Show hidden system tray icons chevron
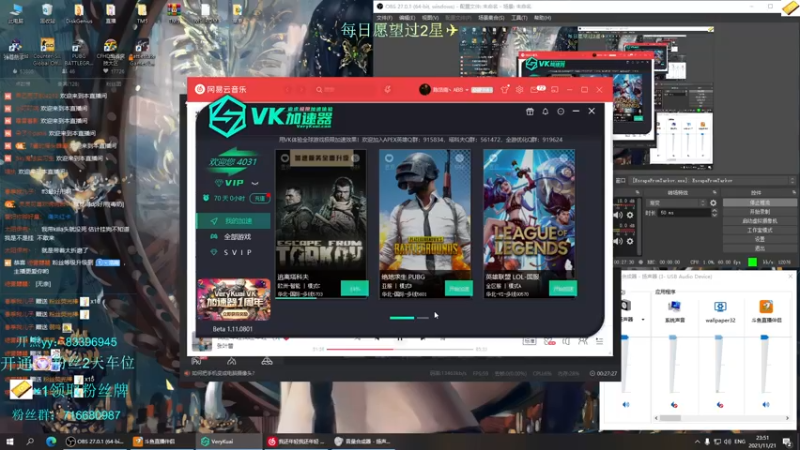Viewport: 800px width, 450px height. click(696, 441)
